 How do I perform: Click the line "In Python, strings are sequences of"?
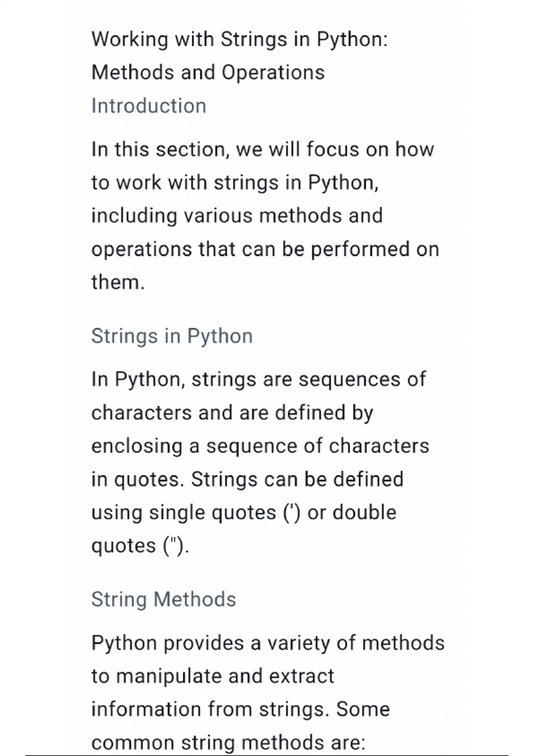(x=258, y=380)
